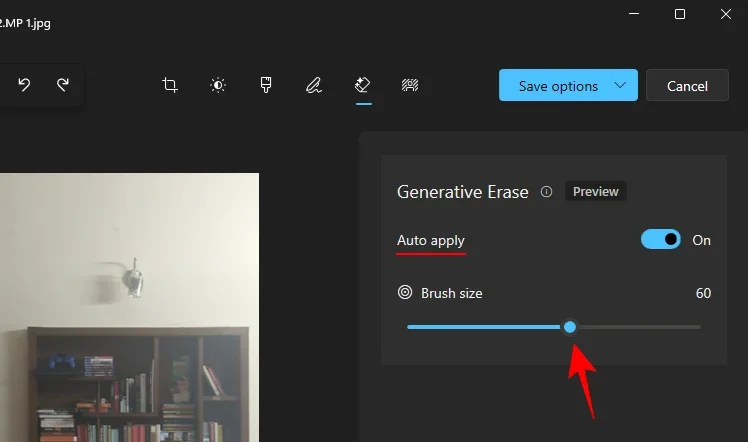Click the Preview badge

(595, 192)
